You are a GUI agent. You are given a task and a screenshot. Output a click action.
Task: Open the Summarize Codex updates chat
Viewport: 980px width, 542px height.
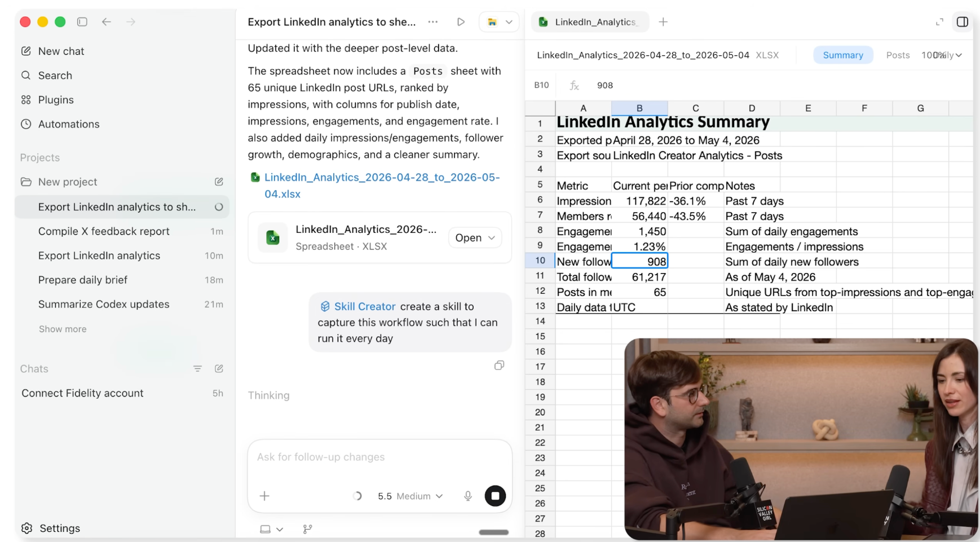[122, 304]
